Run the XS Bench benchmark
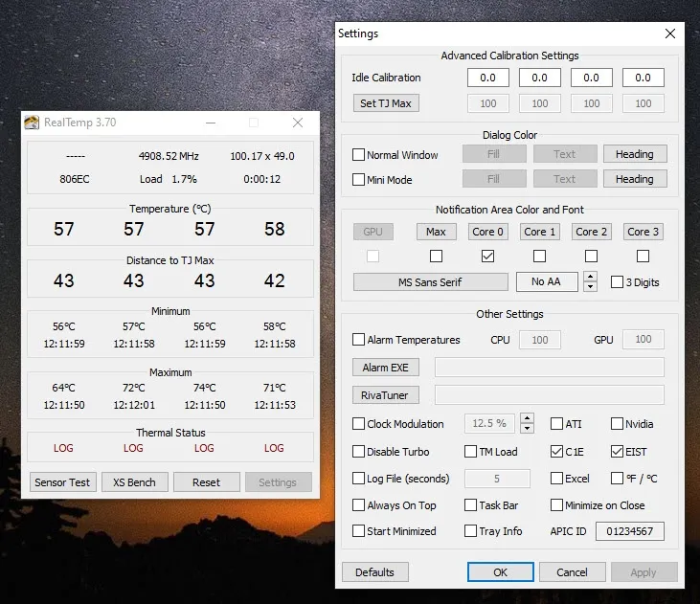 pyautogui.click(x=135, y=482)
